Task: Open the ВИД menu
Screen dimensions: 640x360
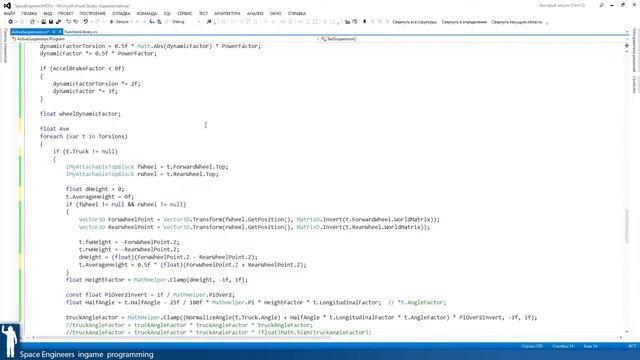Action: pyautogui.click(x=48, y=13)
